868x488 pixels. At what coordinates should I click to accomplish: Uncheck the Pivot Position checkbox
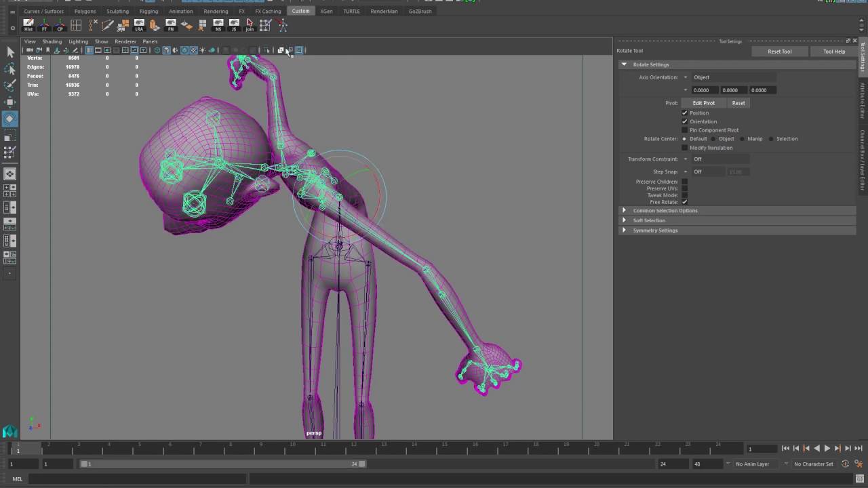pyautogui.click(x=684, y=113)
